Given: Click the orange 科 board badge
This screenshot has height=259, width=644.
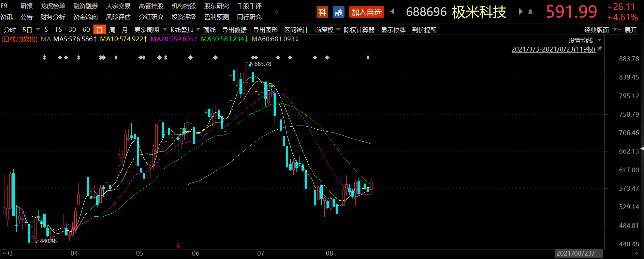Looking at the screenshot, I should [322, 12].
